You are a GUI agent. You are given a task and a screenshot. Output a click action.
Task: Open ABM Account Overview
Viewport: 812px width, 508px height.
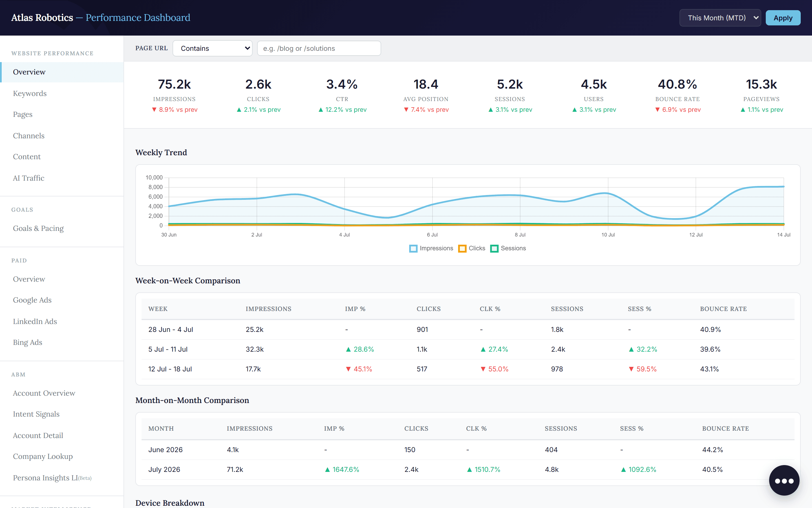pos(62,393)
